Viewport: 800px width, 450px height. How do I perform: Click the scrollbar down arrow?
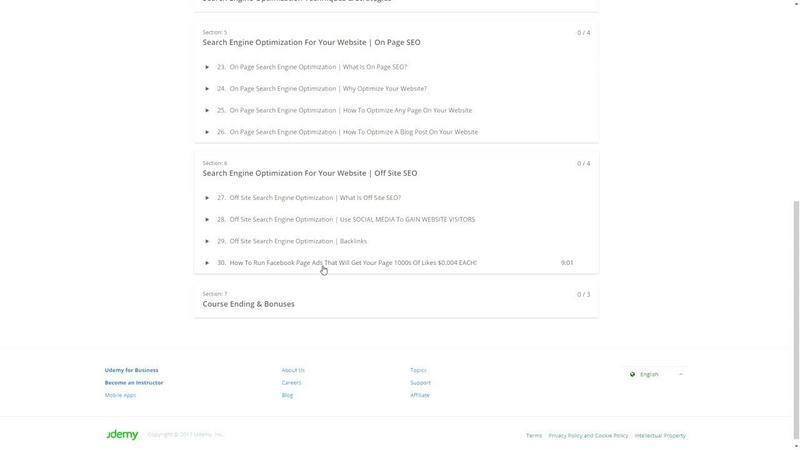tap(796, 446)
